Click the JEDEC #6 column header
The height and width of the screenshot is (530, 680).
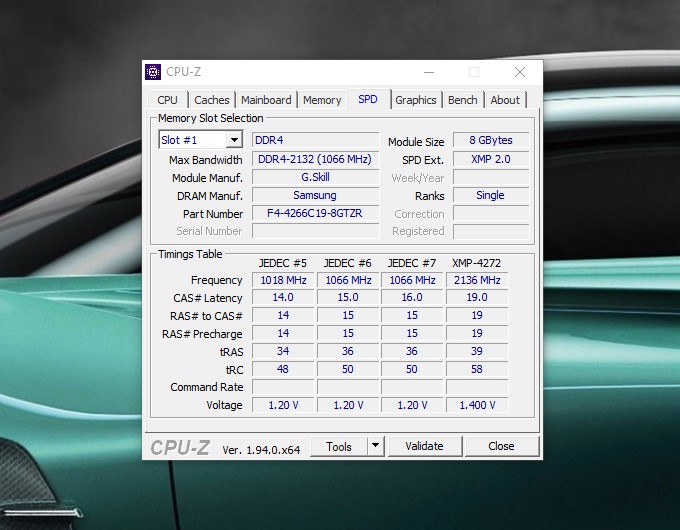[347, 263]
